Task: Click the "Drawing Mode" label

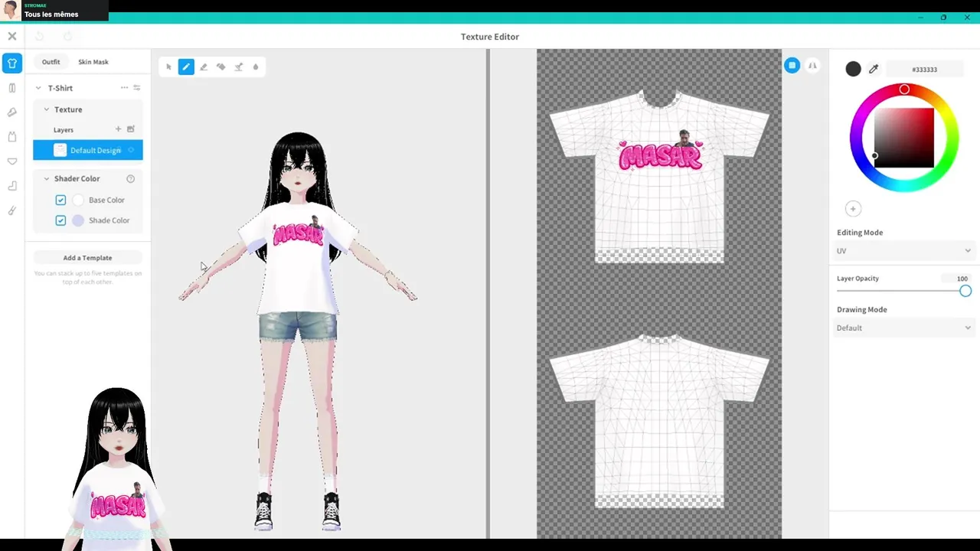Action: (x=862, y=310)
